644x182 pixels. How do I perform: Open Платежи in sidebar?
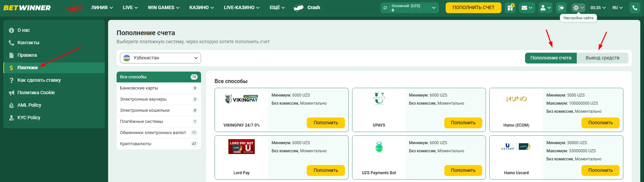[54, 68]
